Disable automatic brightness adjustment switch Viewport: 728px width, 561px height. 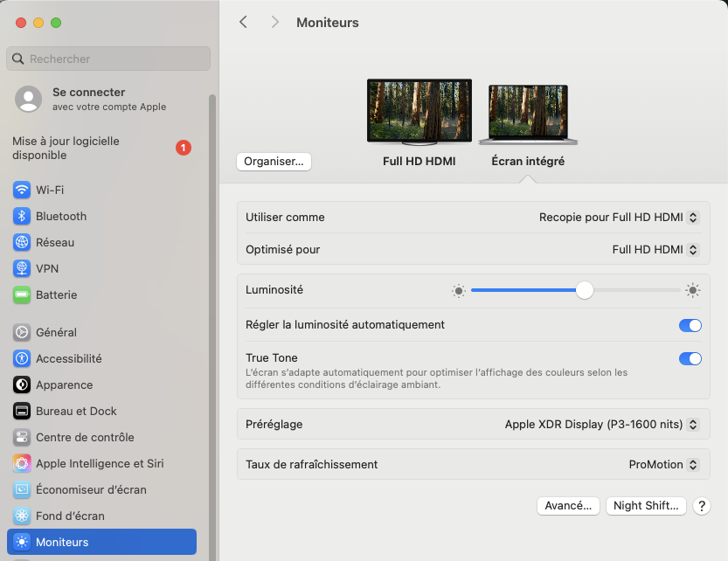coord(690,325)
